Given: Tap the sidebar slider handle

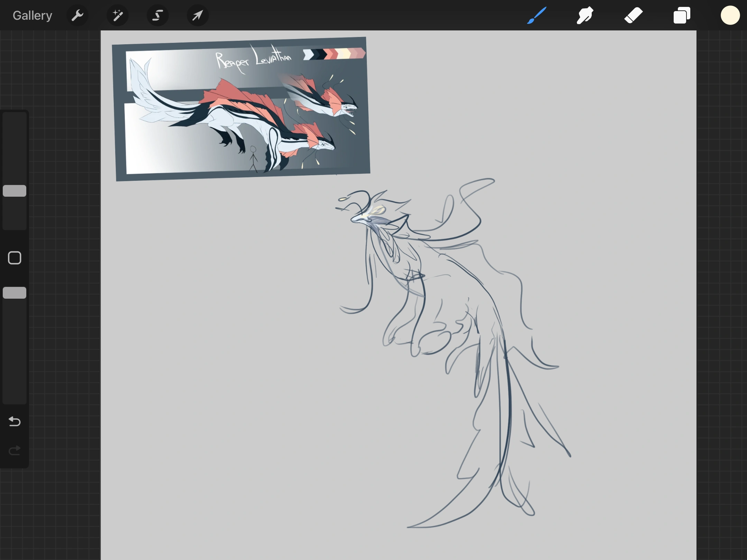Looking at the screenshot, I should pos(14,191).
